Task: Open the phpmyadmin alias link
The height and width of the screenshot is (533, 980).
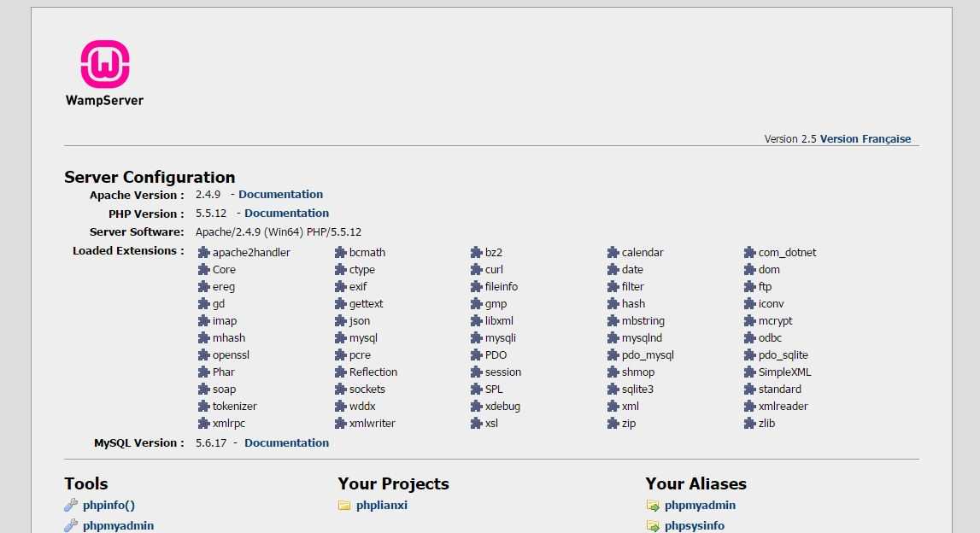Action: click(x=700, y=505)
